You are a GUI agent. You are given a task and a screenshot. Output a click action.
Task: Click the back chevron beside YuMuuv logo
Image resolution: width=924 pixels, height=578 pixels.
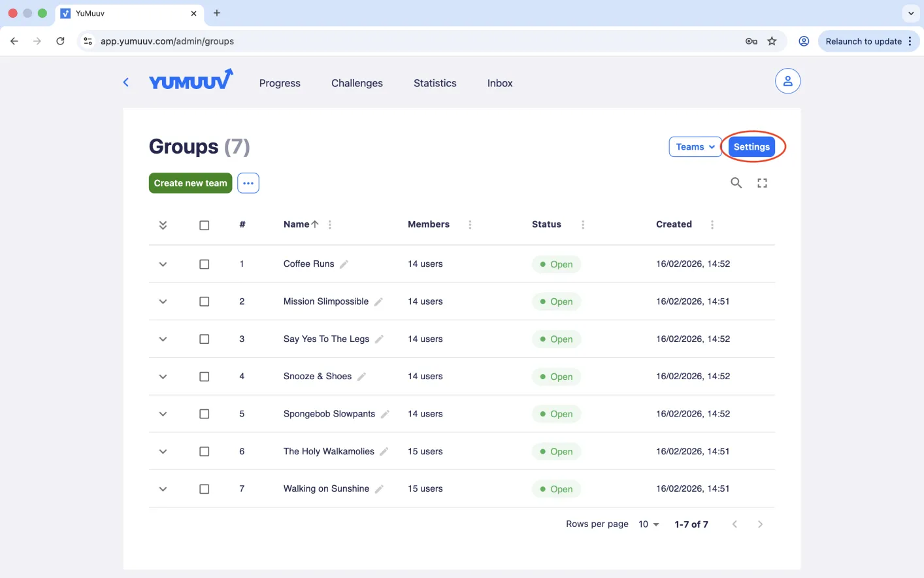[126, 82]
